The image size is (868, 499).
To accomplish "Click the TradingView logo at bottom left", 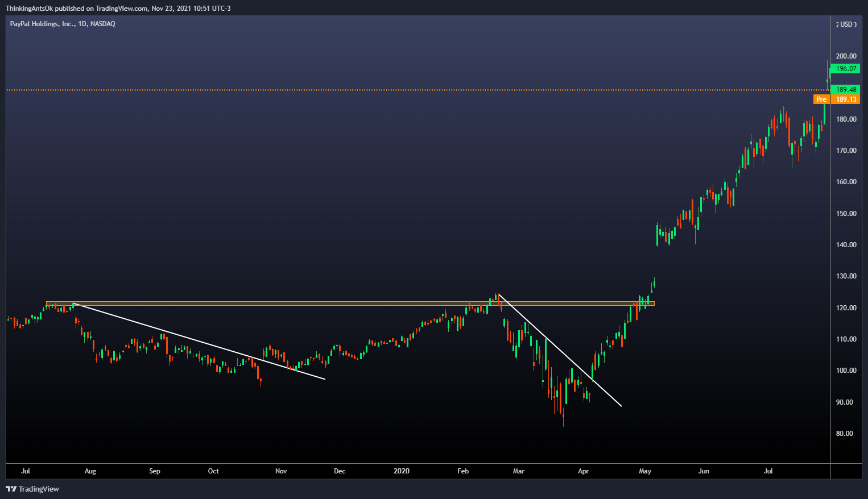I will (32, 489).
